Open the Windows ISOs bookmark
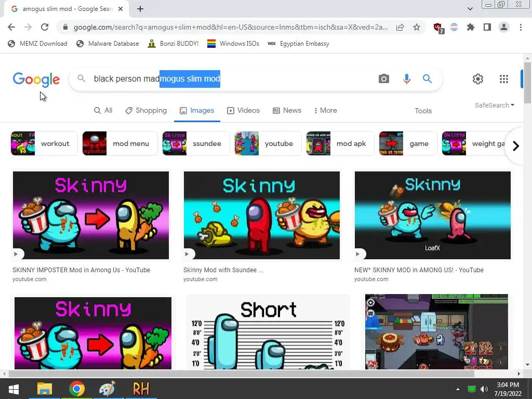Screen dimensions: 532x399 [x=233, y=44]
